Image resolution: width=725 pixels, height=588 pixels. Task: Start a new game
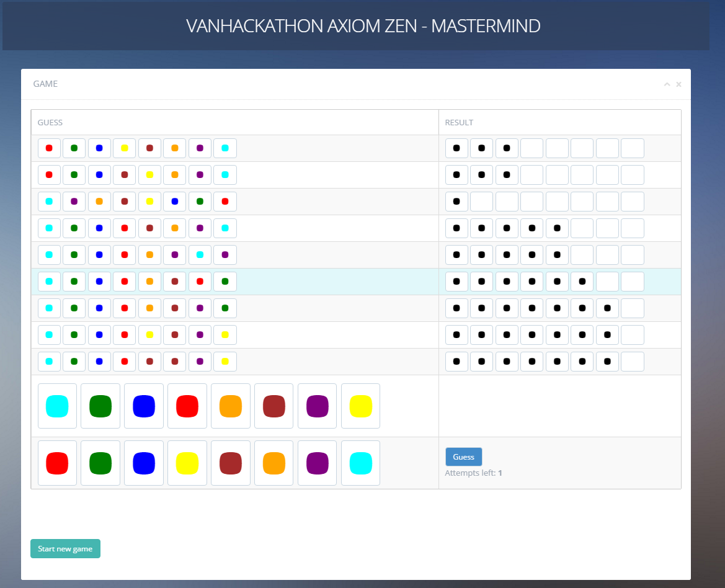pyautogui.click(x=65, y=549)
